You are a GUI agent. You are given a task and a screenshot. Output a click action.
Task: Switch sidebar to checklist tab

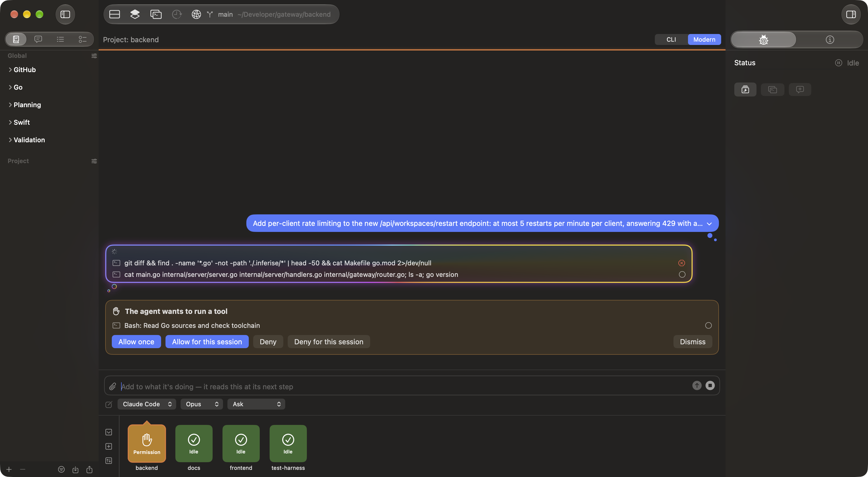pyautogui.click(x=82, y=39)
